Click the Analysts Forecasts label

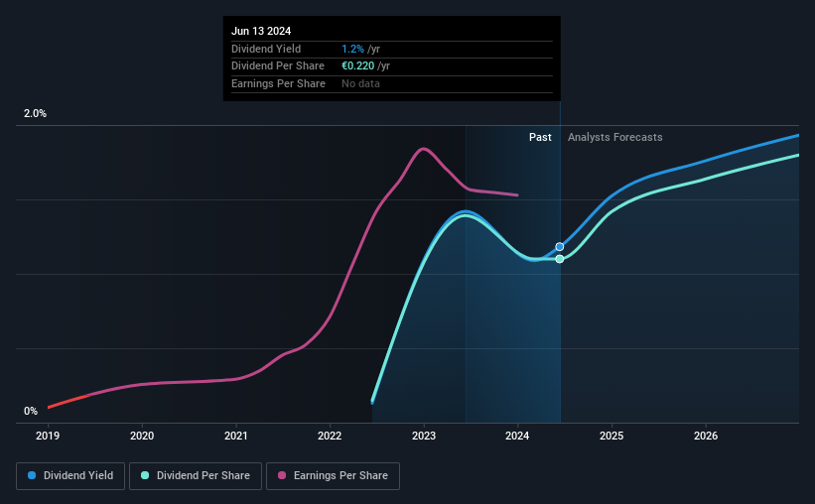(614, 137)
